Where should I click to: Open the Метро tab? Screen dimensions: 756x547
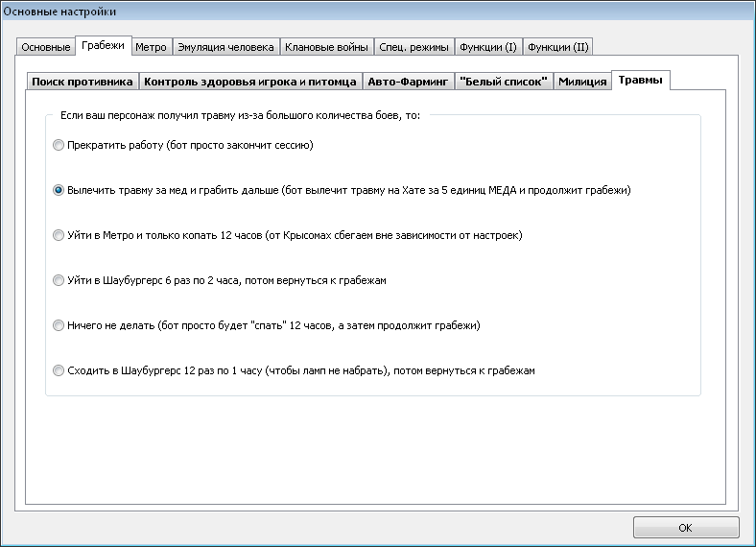pos(151,47)
